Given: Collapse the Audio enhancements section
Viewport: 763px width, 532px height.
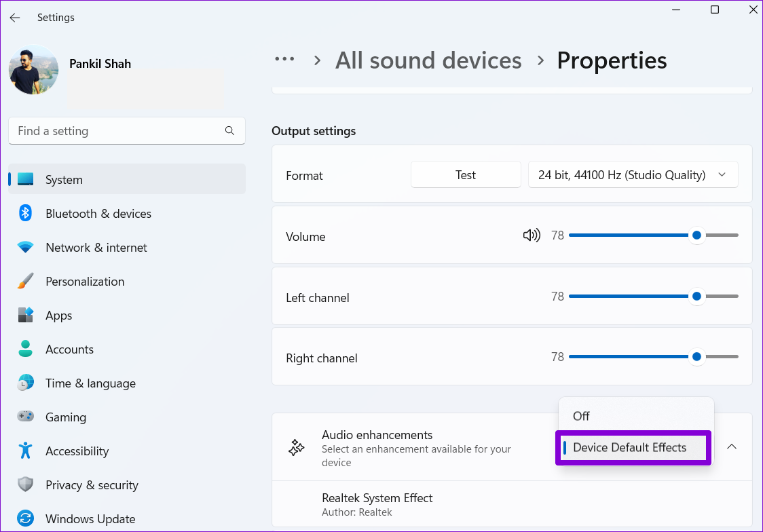Looking at the screenshot, I should click(732, 446).
